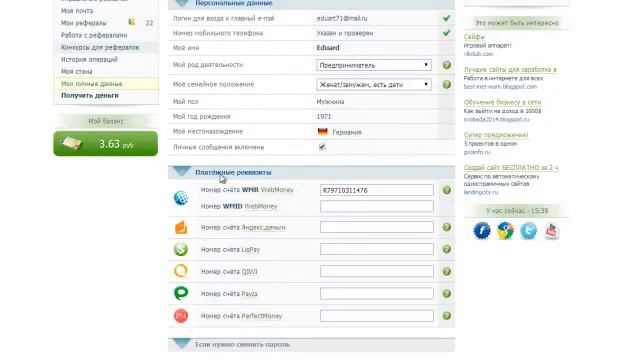Open 'История операций' sidebar item

point(89,59)
